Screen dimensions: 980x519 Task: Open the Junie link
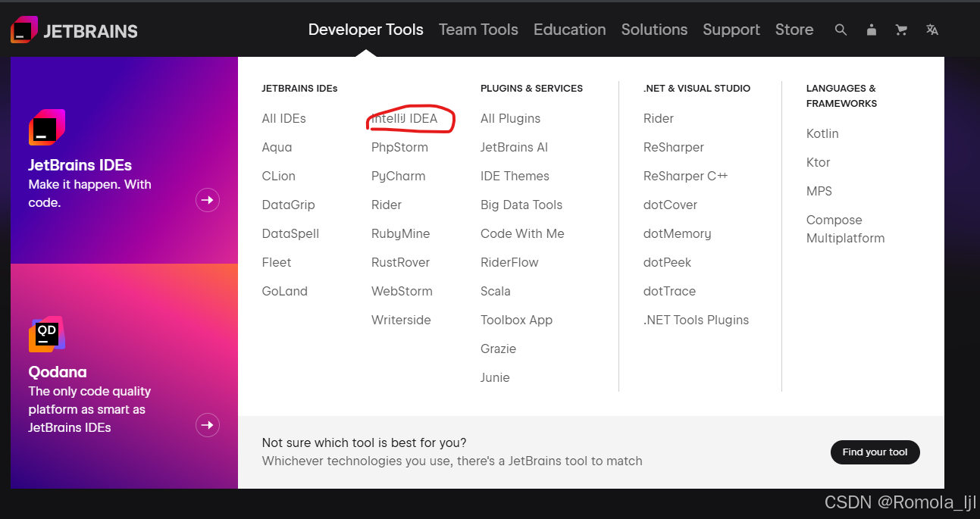click(496, 377)
